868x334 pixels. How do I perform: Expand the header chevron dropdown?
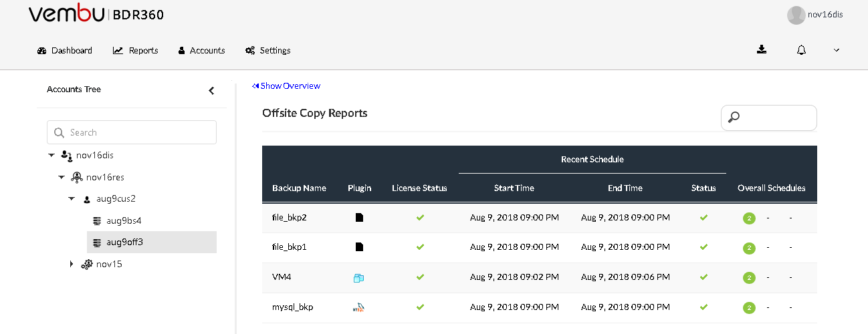click(x=837, y=50)
